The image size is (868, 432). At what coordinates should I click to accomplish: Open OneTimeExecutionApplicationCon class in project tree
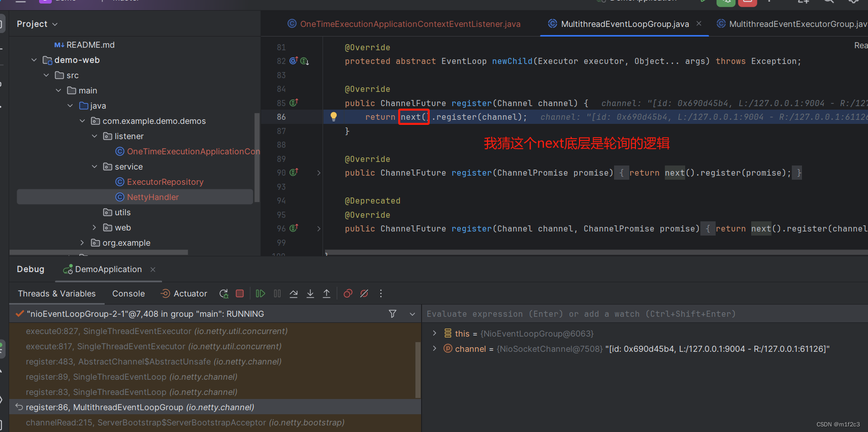188,151
